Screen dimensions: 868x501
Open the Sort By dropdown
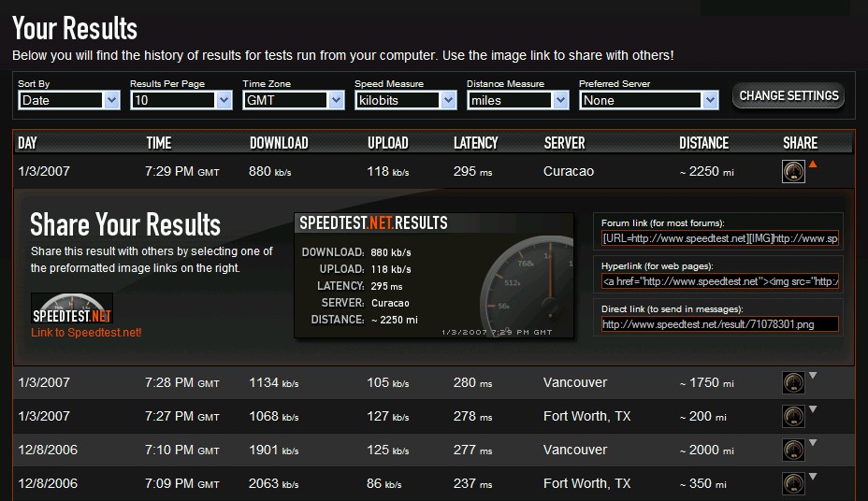point(69,100)
